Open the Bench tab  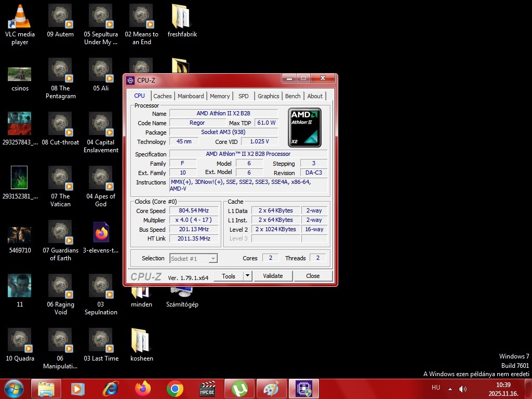point(293,96)
